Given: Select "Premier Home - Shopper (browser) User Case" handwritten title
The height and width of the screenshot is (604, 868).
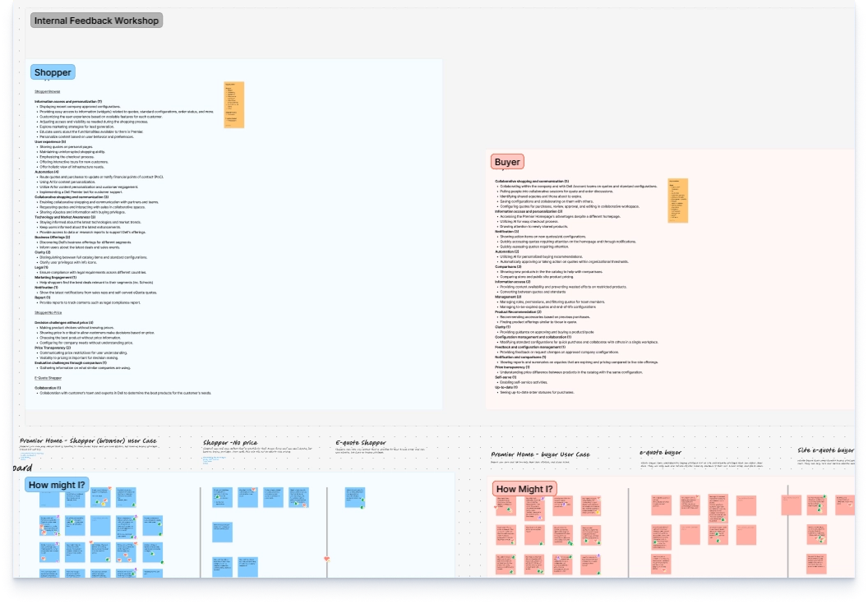Looking at the screenshot, I should tap(89, 440).
